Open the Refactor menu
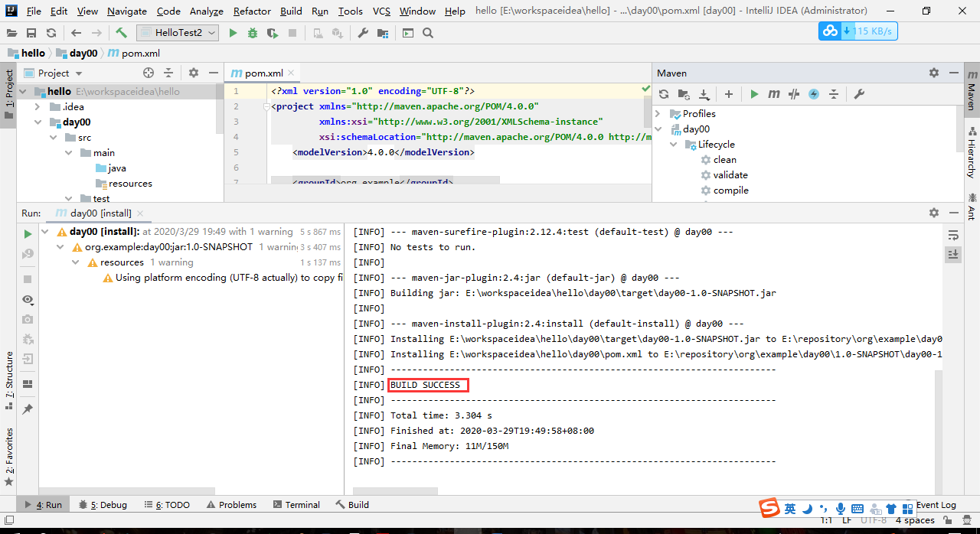Viewport: 980px width, 534px height. 252,11
